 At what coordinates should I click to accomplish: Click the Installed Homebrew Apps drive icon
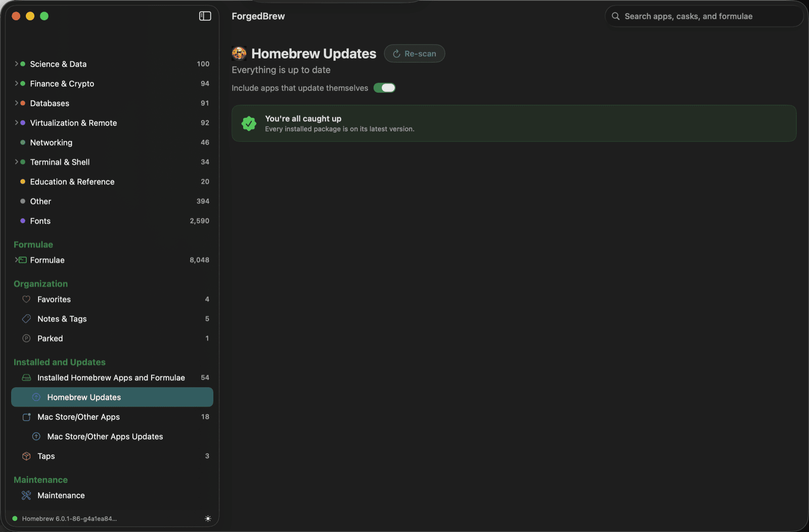26,378
